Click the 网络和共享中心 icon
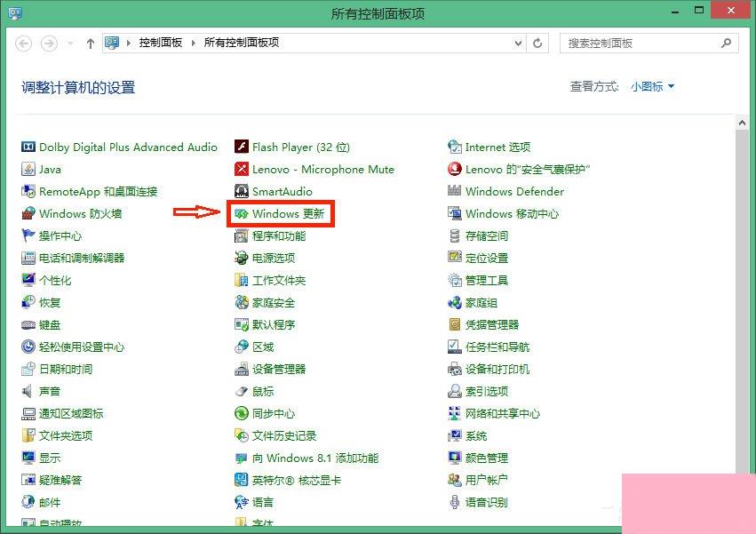 (455, 413)
